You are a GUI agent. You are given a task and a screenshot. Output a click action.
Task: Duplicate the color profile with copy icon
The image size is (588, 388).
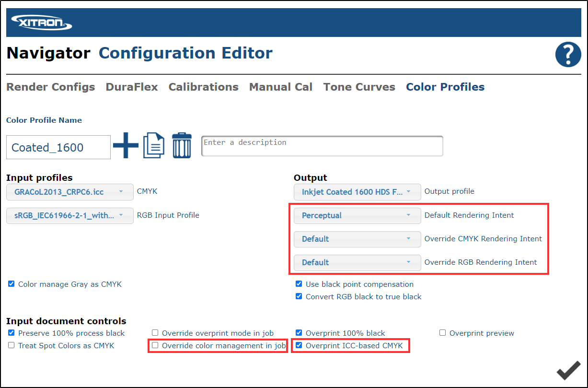coord(154,146)
